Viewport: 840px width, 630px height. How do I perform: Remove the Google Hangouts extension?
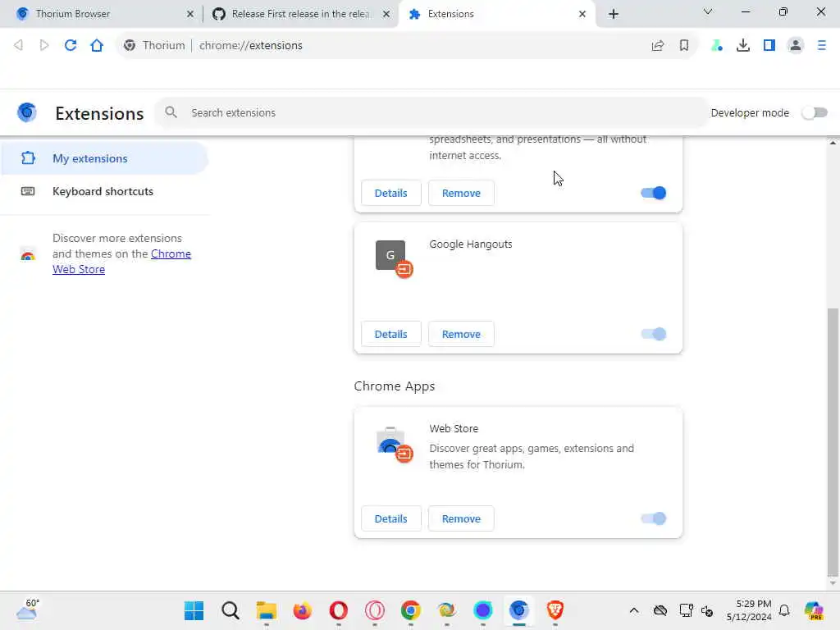click(x=461, y=334)
